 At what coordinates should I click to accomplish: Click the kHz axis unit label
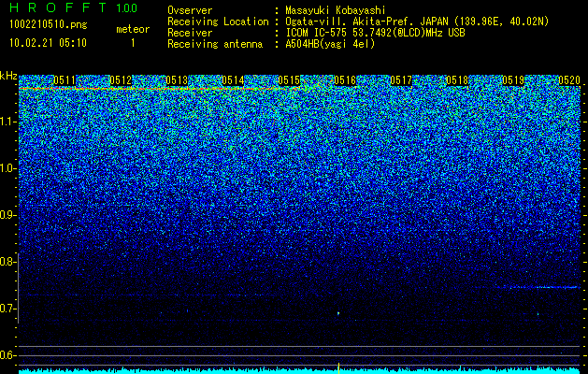[8, 76]
